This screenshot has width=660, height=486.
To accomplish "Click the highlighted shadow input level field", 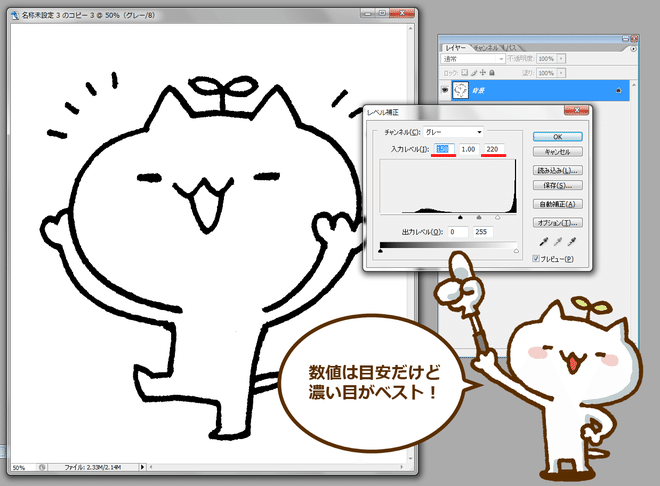I will pyautogui.click(x=443, y=149).
